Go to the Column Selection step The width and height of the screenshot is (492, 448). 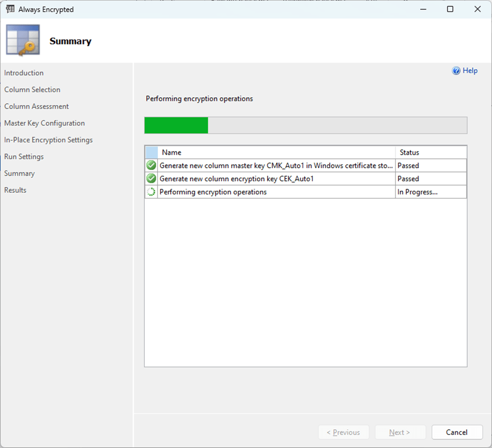point(32,90)
